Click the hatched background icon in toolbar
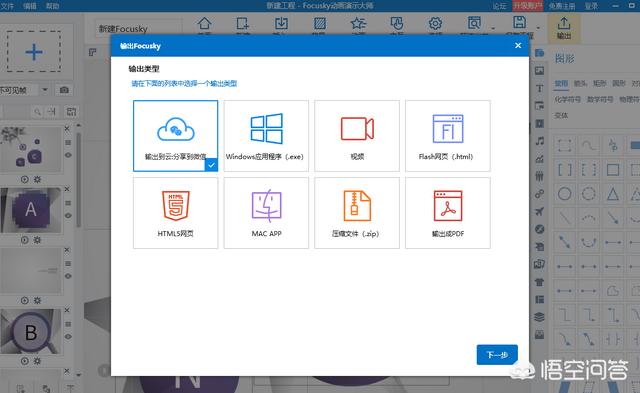This screenshot has height=393, width=640. (320, 24)
